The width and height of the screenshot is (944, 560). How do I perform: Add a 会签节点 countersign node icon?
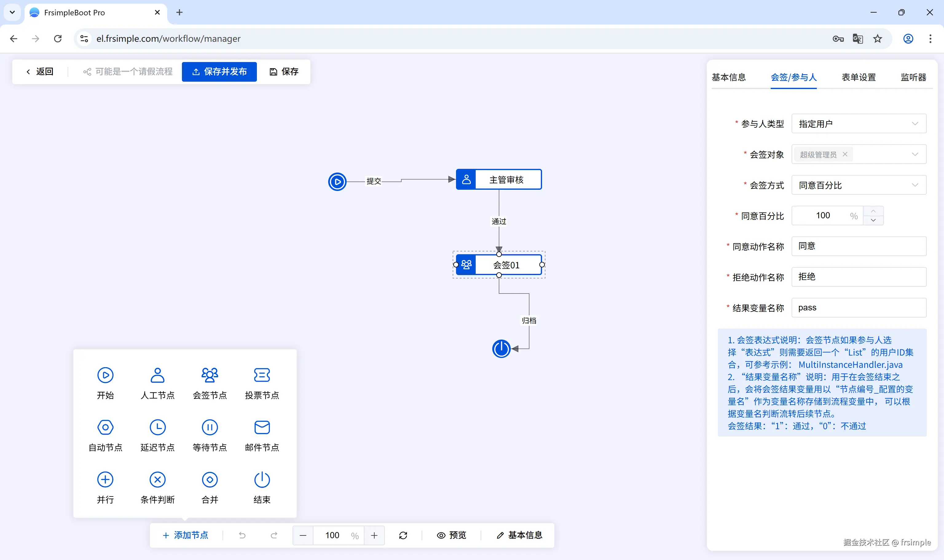pyautogui.click(x=210, y=375)
